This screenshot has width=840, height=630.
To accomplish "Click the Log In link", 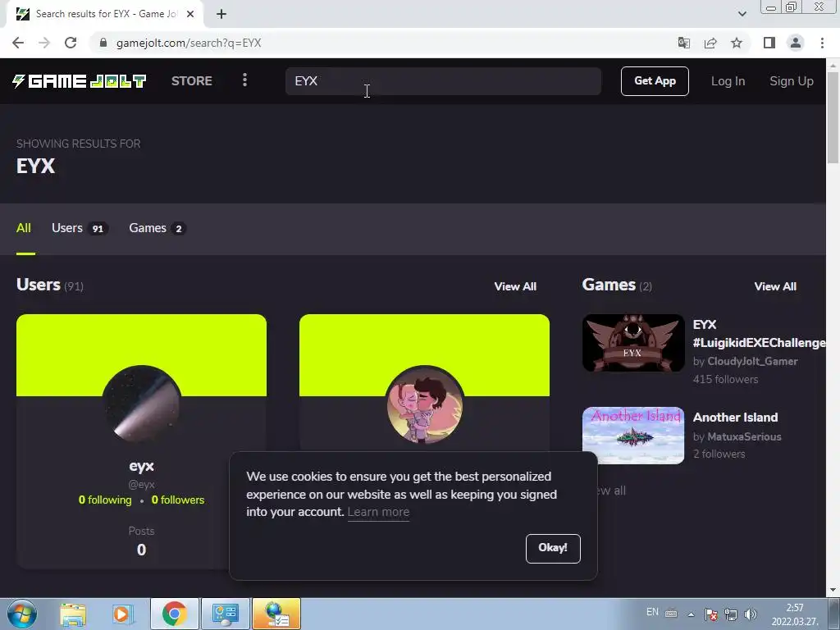I will 728,81.
